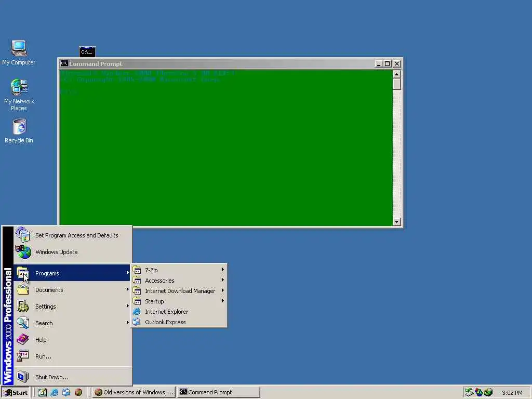This screenshot has height=399, width=532.
Task: Choose Run... in the Start menu
Action: point(72,356)
